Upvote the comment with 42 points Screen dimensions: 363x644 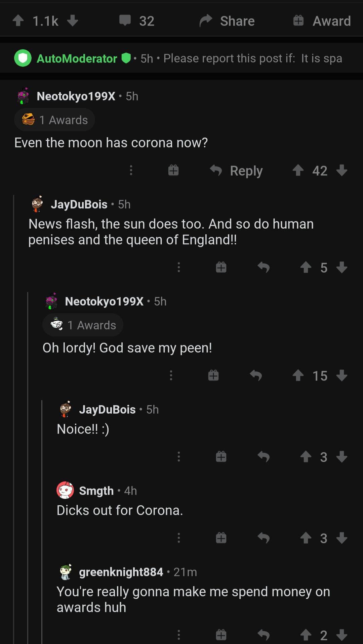coord(298,171)
